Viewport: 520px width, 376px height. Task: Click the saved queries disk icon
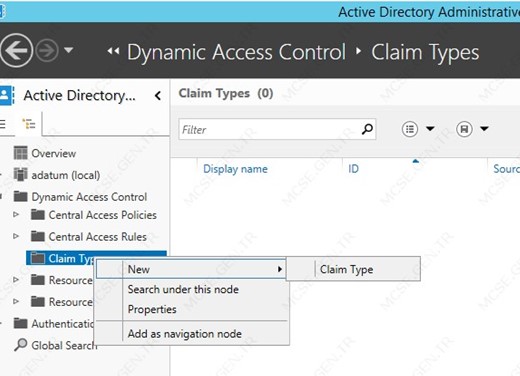[464, 129]
